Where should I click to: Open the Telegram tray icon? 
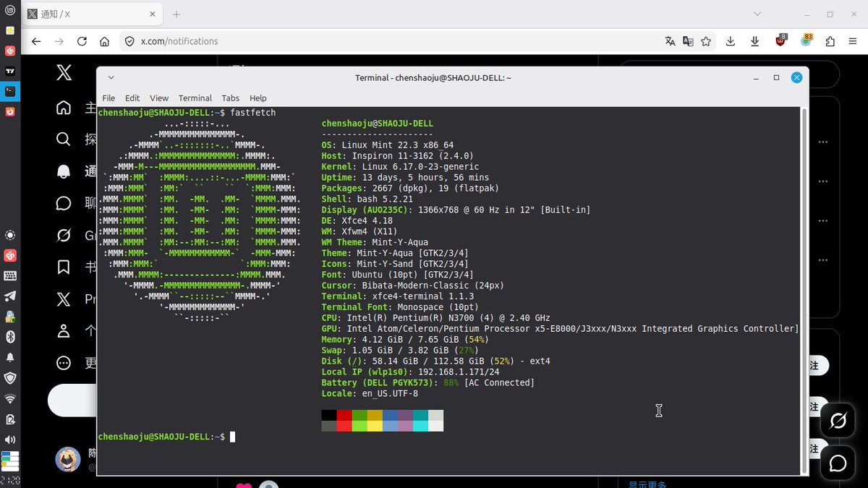pos(10,296)
